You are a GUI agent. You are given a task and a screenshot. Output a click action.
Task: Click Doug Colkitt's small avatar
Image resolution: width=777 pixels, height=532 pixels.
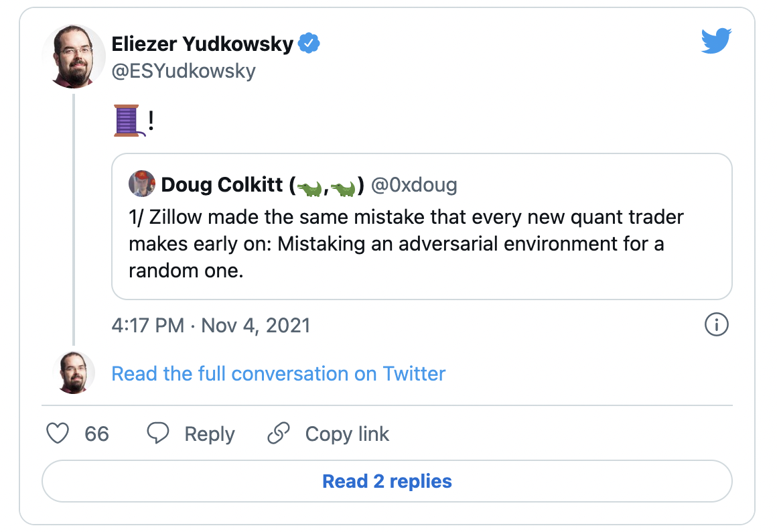tap(141, 184)
